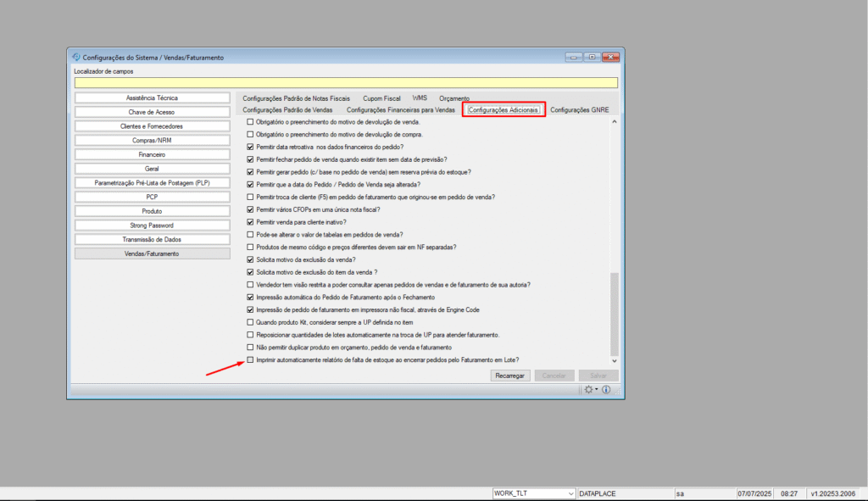Click the settings gear icon in status strip
868x501 pixels.
(588, 390)
